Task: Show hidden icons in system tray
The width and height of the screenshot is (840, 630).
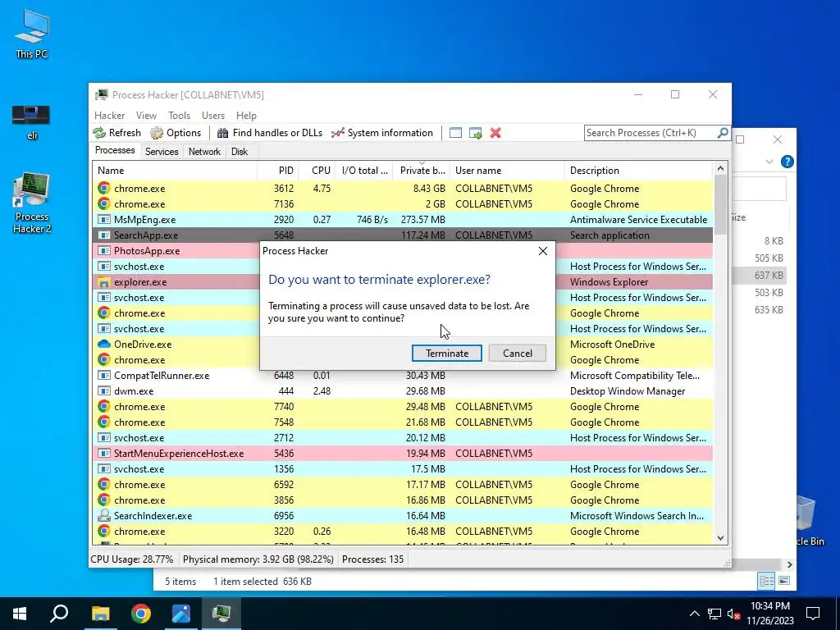Action: (694, 614)
